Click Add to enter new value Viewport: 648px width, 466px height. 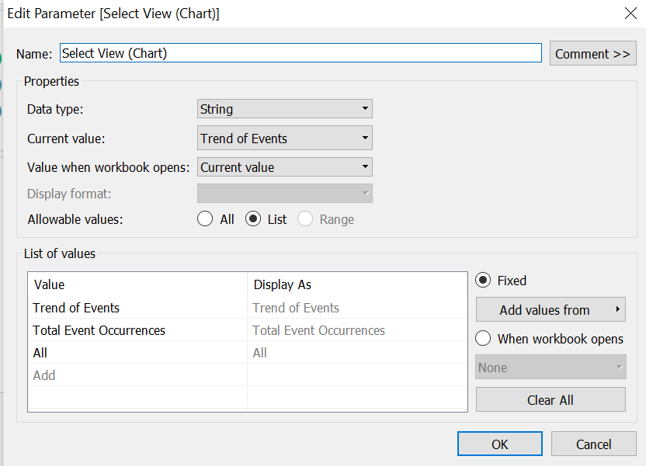[x=44, y=375]
